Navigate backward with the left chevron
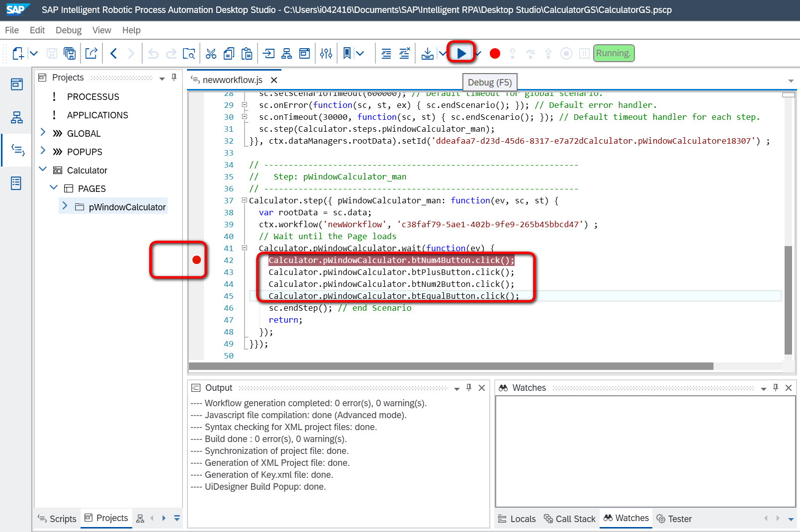 coord(113,53)
